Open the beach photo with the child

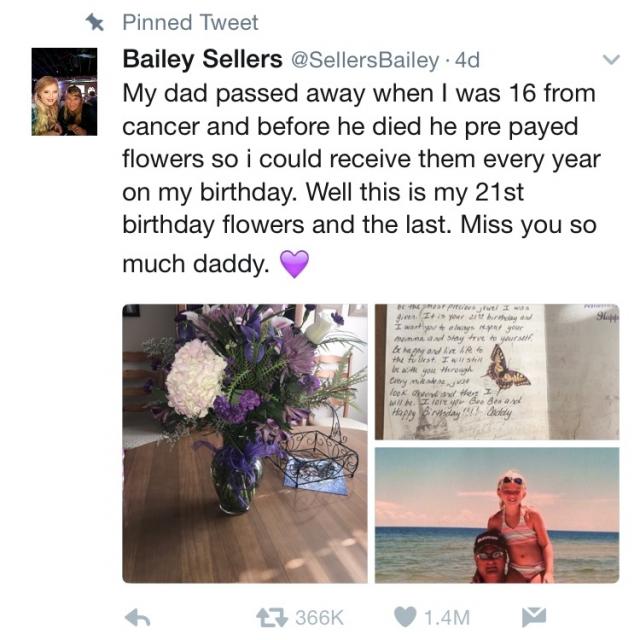[x=497, y=515]
